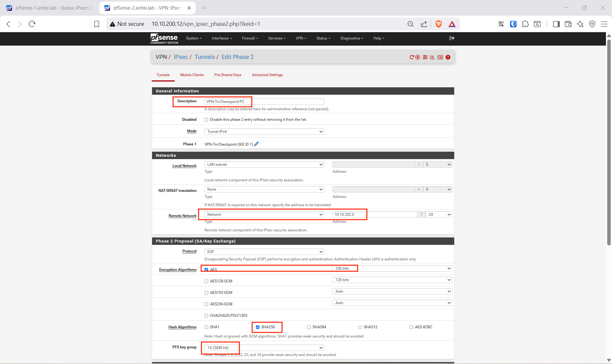Switch to Mobile Clients tab
The image size is (612, 364).
tap(192, 75)
